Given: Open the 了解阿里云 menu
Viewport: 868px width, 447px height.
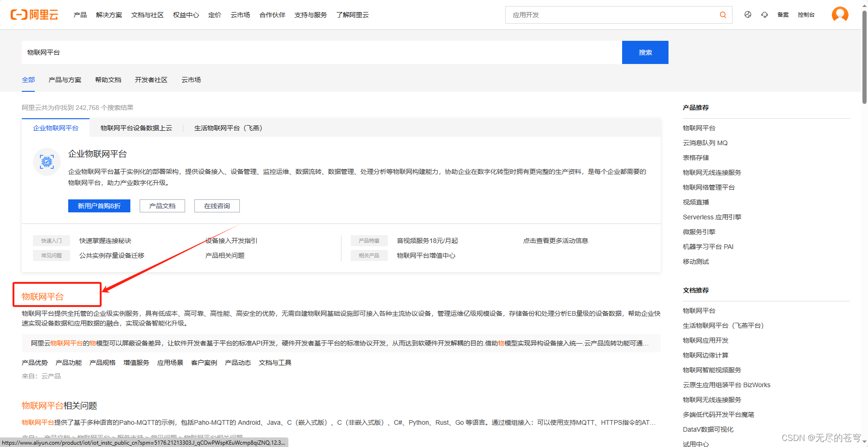Looking at the screenshot, I should coord(353,15).
